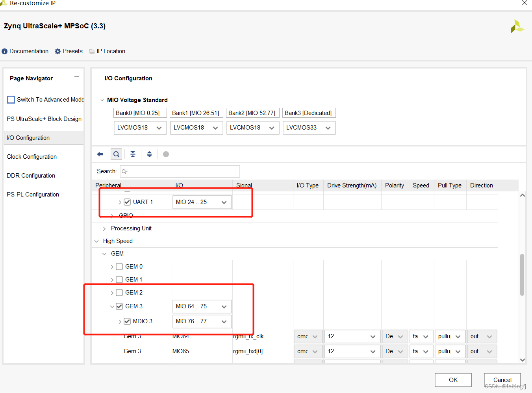The image size is (532, 393).
Task: Uncheck the GEM 3 checkbox
Action: pos(119,306)
